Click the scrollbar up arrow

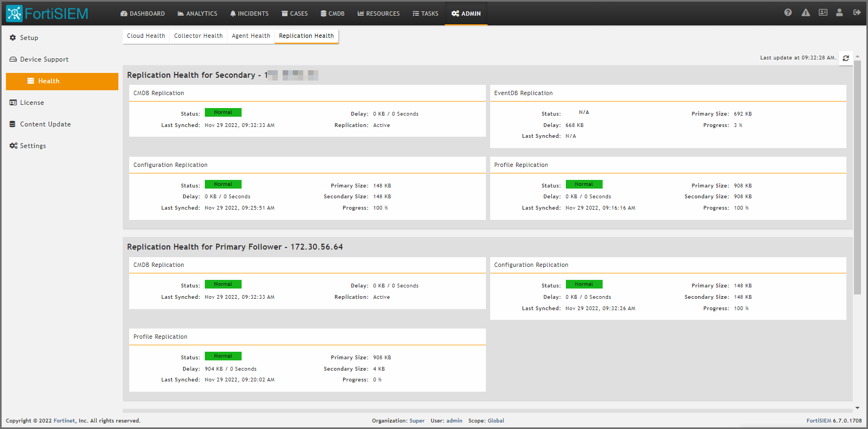click(857, 57)
